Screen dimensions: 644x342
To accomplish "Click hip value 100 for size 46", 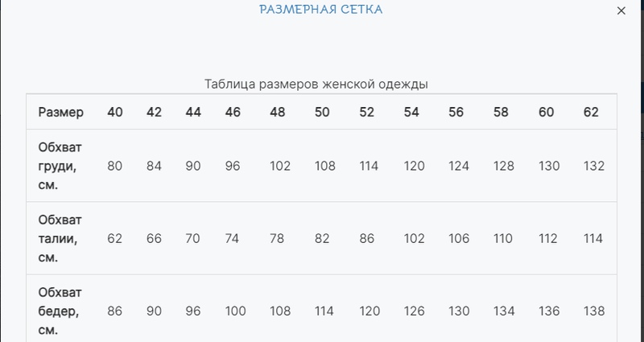I will click(235, 311).
